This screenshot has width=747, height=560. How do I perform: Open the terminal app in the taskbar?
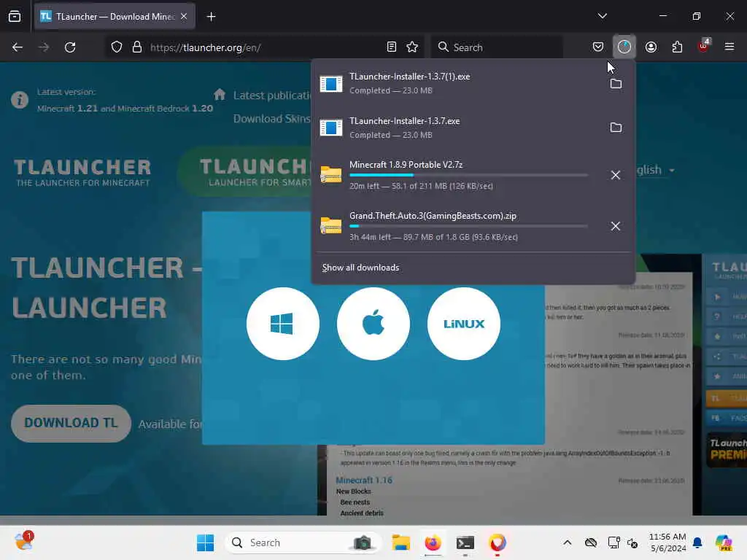(465, 542)
